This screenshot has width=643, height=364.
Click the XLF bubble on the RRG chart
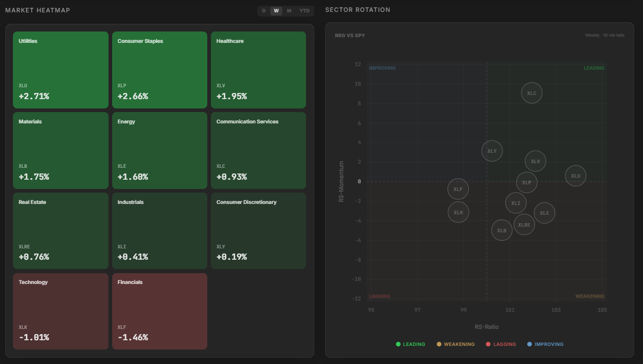pos(458,189)
